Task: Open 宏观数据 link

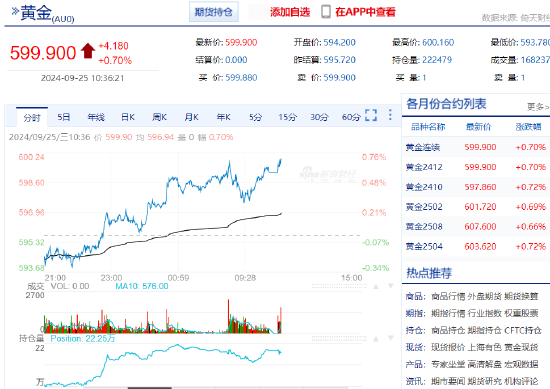Action: click(x=521, y=364)
